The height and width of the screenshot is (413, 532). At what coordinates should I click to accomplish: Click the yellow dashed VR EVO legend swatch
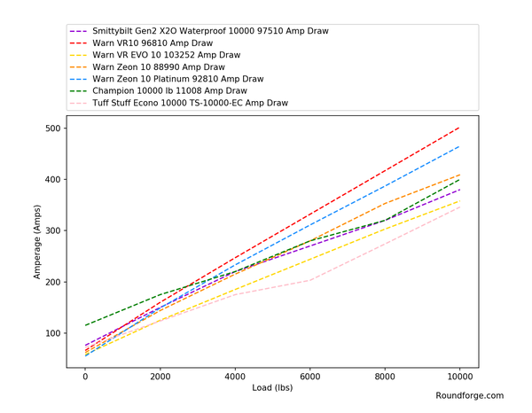[x=79, y=55]
